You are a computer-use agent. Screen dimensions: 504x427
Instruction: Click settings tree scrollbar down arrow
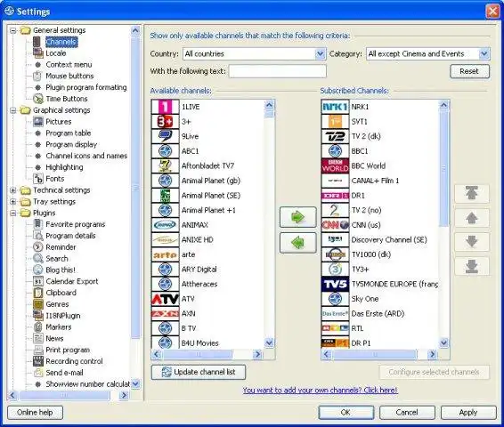[x=135, y=383]
